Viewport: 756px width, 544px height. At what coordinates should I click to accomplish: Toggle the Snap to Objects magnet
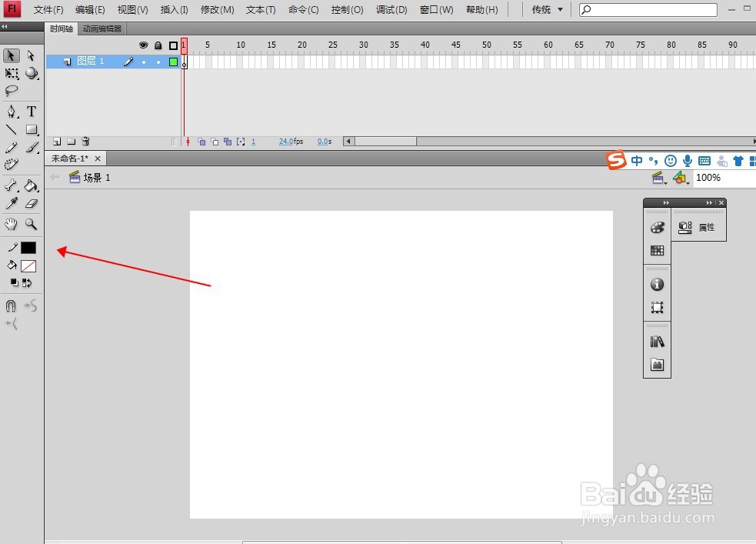click(x=11, y=305)
